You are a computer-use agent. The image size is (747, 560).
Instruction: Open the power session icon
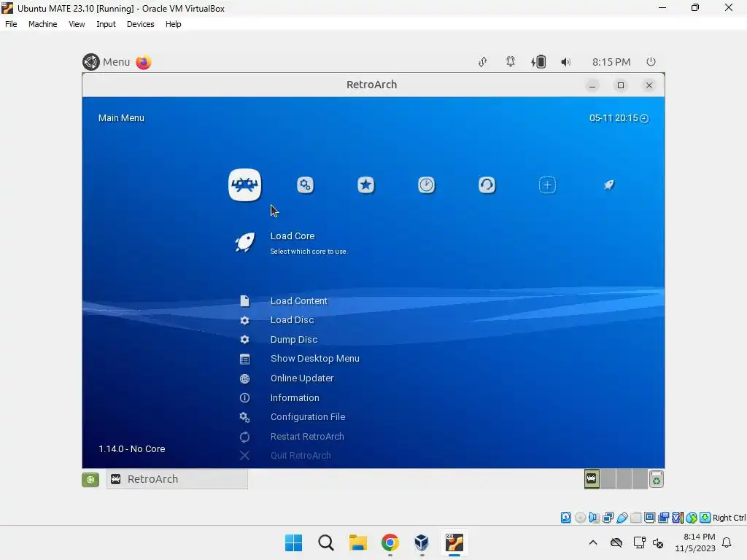(x=651, y=62)
